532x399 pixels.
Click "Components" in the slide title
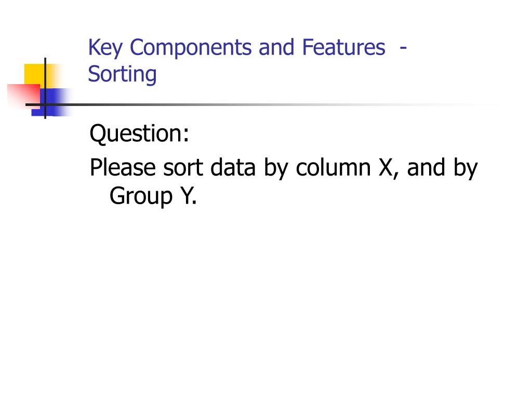[x=191, y=47]
